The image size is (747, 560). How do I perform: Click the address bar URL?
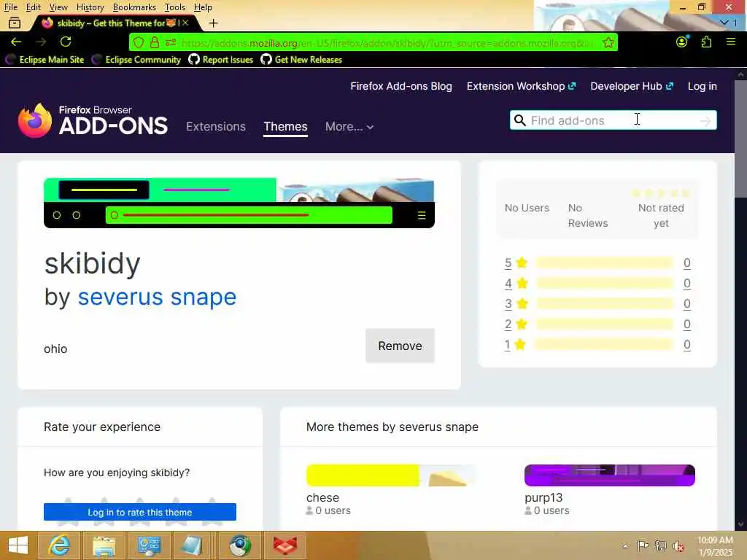[387, 43]
